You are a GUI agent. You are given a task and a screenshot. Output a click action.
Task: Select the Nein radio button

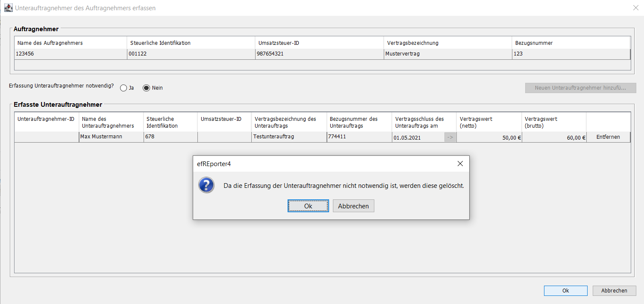(147, 88)
